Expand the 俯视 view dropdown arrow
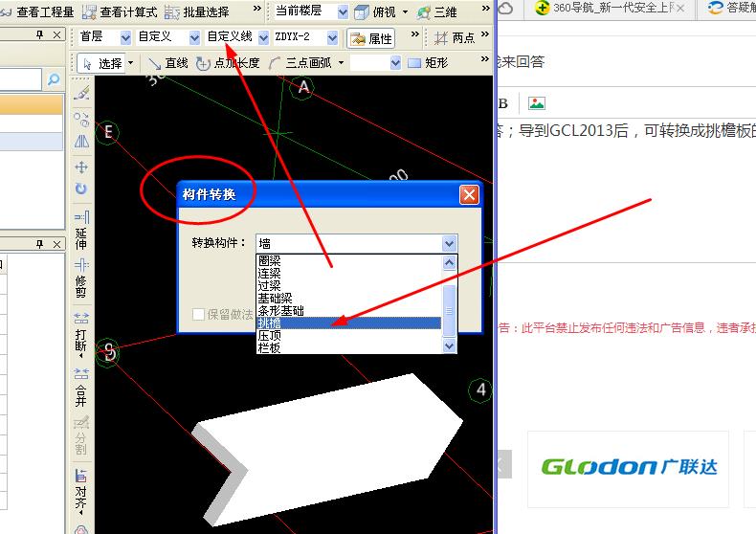Screen dimensions: 756x534 405,11
